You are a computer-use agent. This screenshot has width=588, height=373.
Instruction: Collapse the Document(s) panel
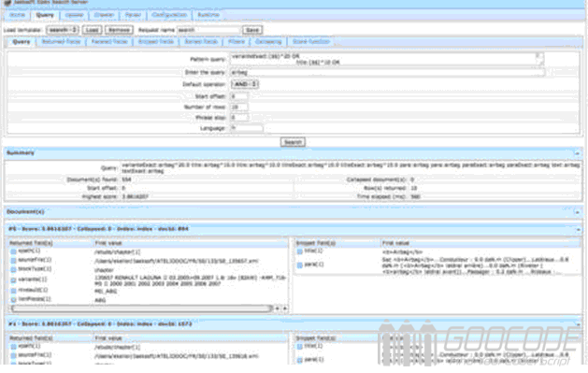[577, 212]
